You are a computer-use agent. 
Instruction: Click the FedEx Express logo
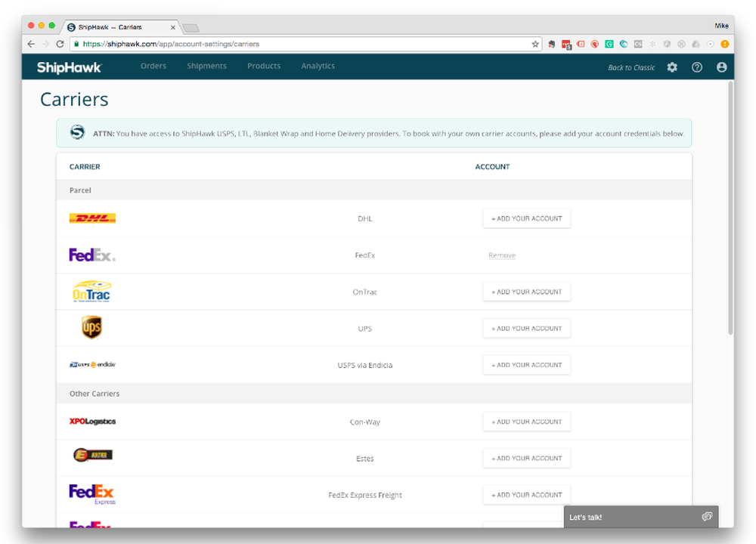(92, 494)
